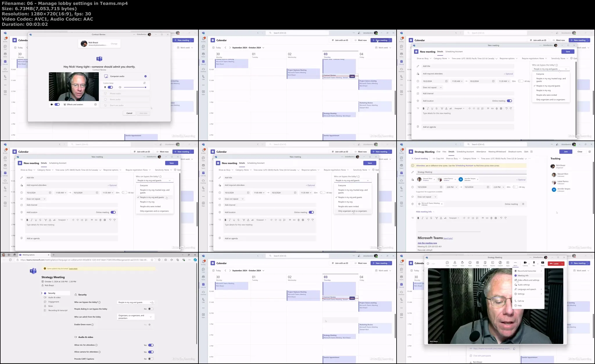This screenshot has width=595, height=364.
Task: Toggle All day switch beside 2:30 PM
Action: 515,187
